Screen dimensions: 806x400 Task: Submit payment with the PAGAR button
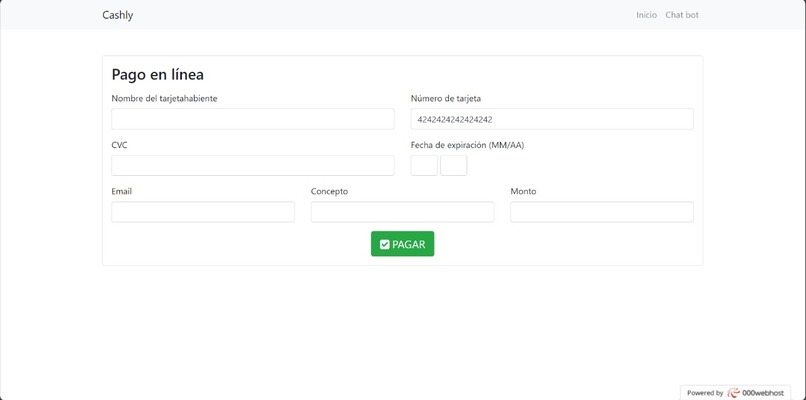[402, 244]
